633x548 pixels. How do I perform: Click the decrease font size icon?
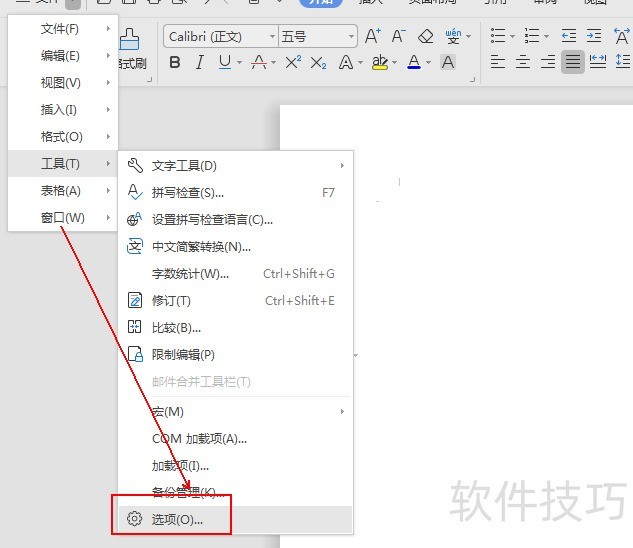(x=399, y=36)
